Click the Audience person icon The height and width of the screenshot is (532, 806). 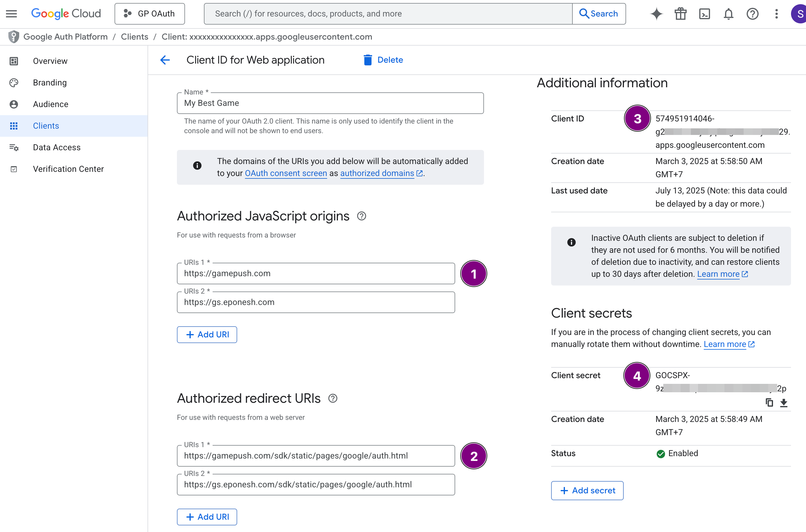[x=13, y=104]
